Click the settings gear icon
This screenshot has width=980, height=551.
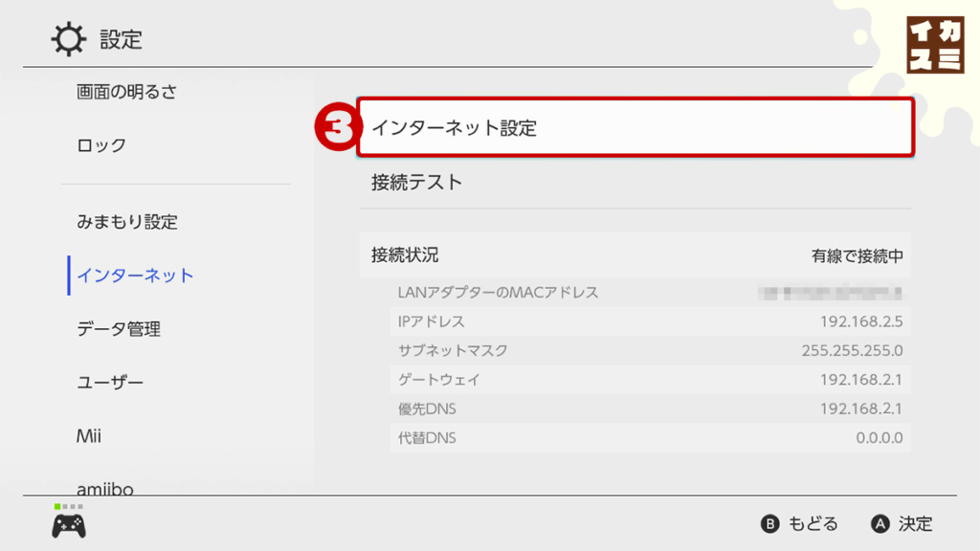(68, 39)
